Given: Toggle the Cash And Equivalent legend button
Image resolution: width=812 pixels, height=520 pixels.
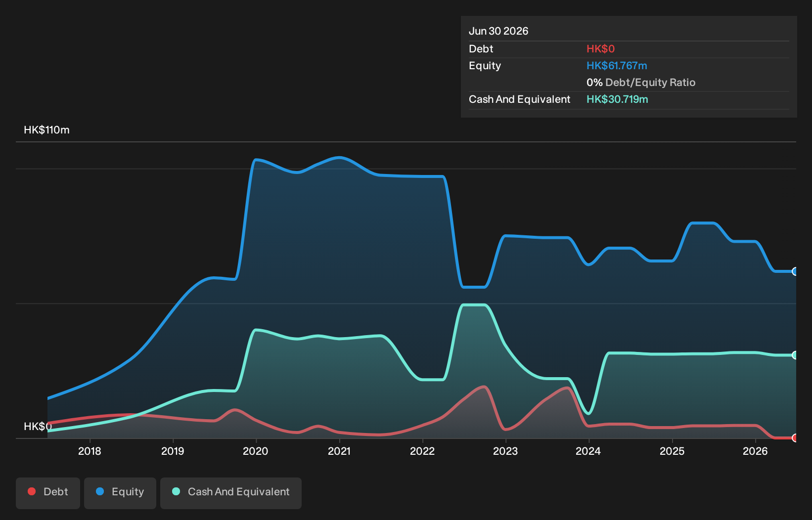Looking at the screenshot, I should 231,493.
